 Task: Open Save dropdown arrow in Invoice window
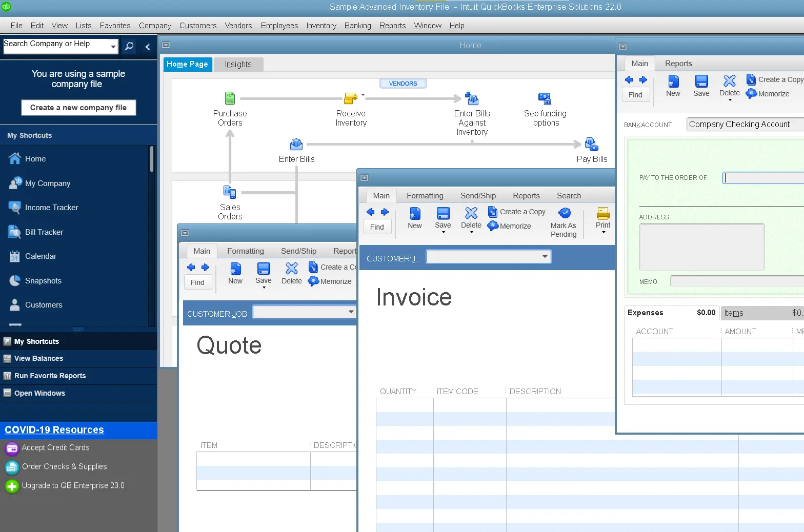[x=443, y=232]
